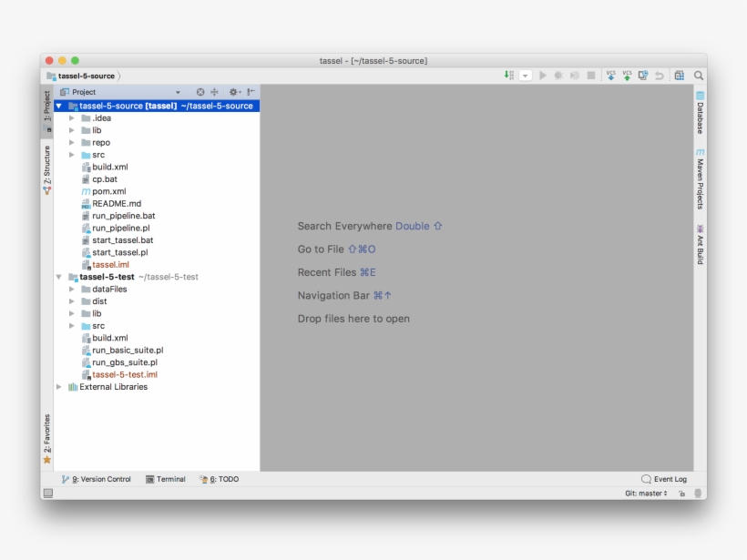Image resolution: width=747 pixels, height=560 pixels.
Task: Expand External Libraries node
Action: tap(58, 387)
